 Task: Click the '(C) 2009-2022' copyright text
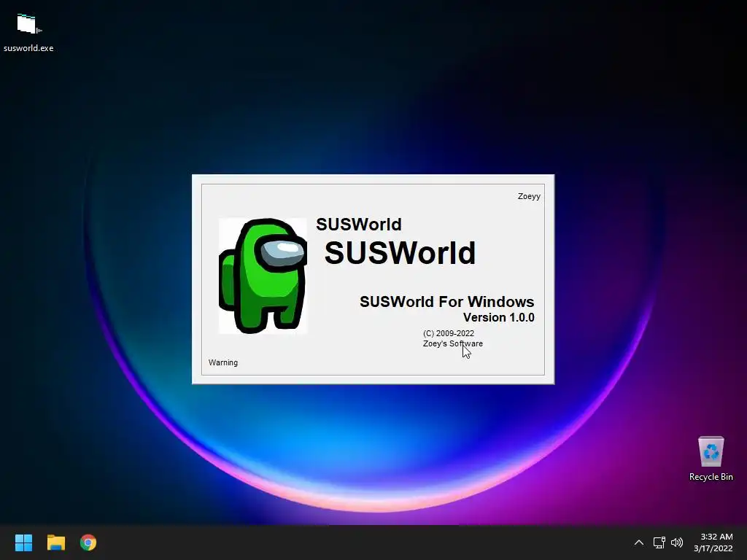[x=449, y=333]
